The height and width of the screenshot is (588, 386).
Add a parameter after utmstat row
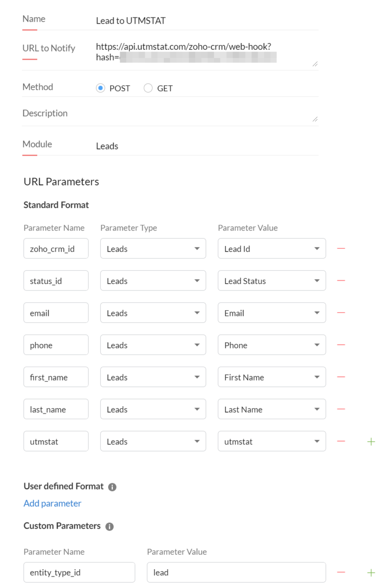[x=371, y=441]
